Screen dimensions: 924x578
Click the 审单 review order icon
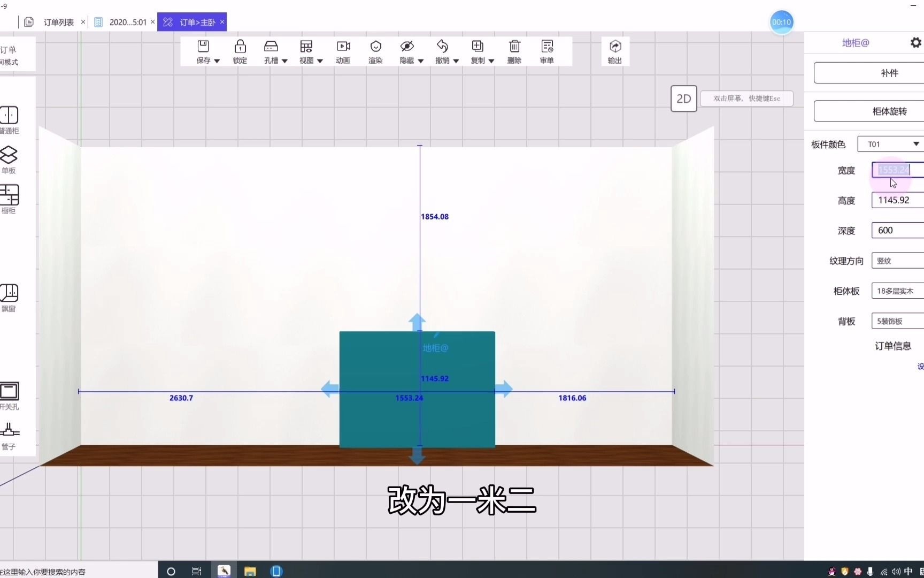[547, 46]
